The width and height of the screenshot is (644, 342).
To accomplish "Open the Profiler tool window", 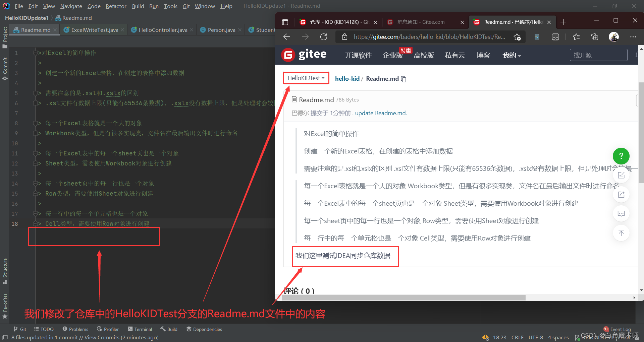I will click(108, 329).
